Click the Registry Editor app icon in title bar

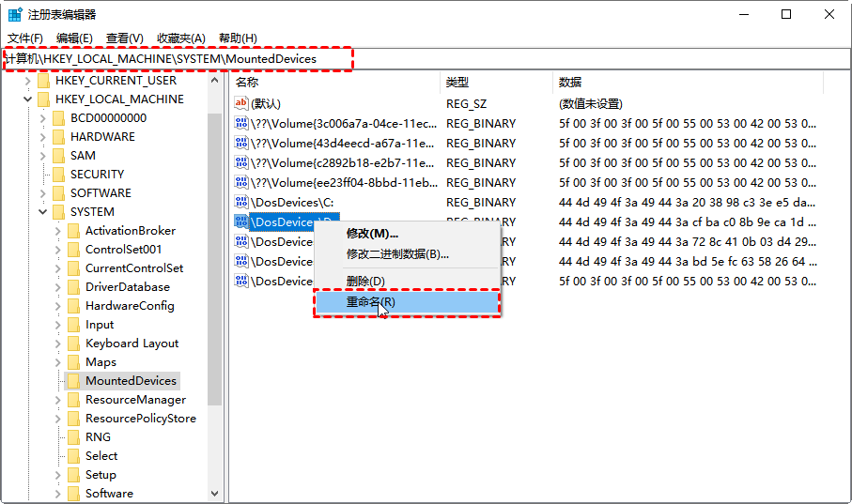15,15
